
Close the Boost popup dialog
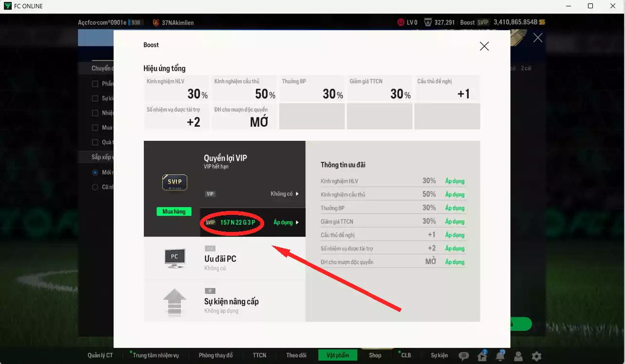[484, 46]
